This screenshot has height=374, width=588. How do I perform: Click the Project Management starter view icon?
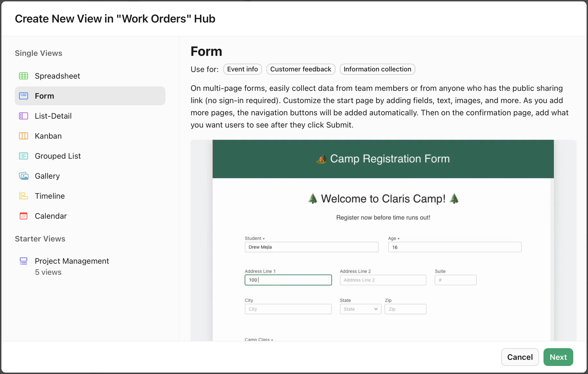pyautogui.click(x=24, y=261)
